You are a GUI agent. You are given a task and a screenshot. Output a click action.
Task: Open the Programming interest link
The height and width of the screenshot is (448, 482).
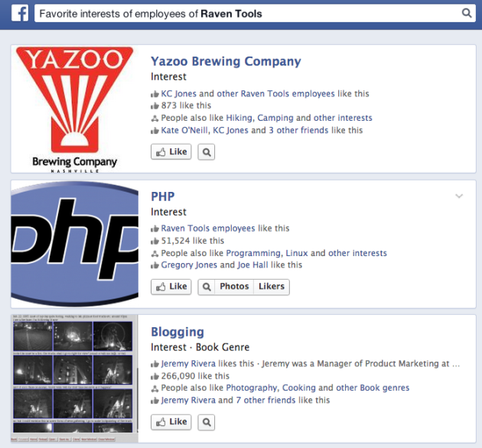(x=253, y=253)
